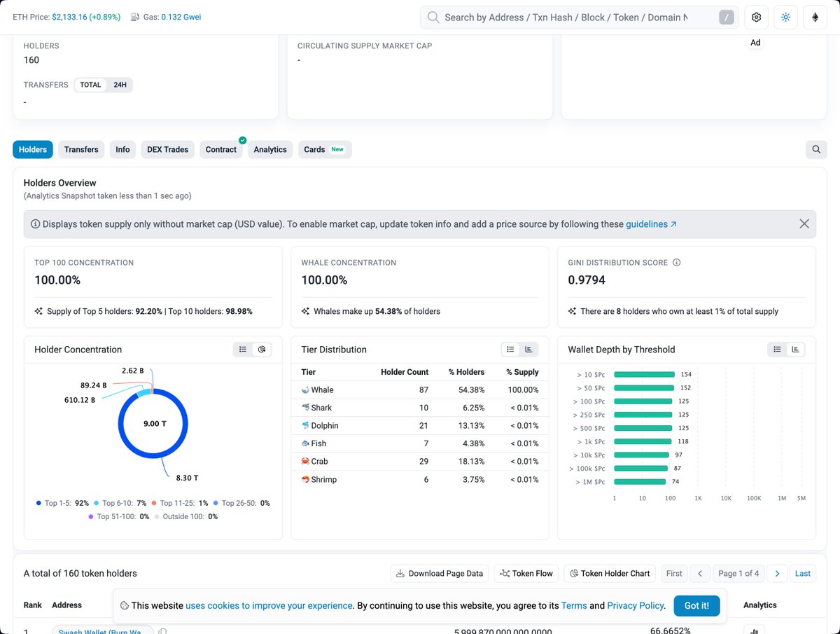The image size is (840, 634).
Task: Go to previous page arrow
Action: click(x=701, y=573)
